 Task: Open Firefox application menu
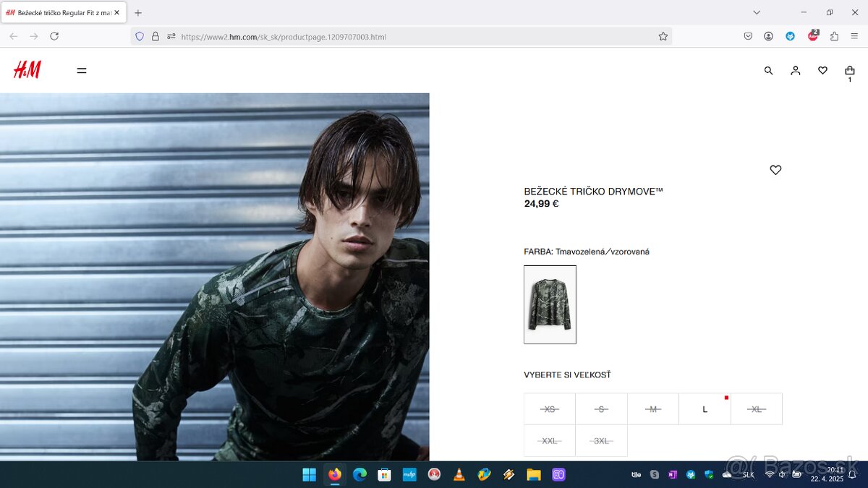pos(854,36)
